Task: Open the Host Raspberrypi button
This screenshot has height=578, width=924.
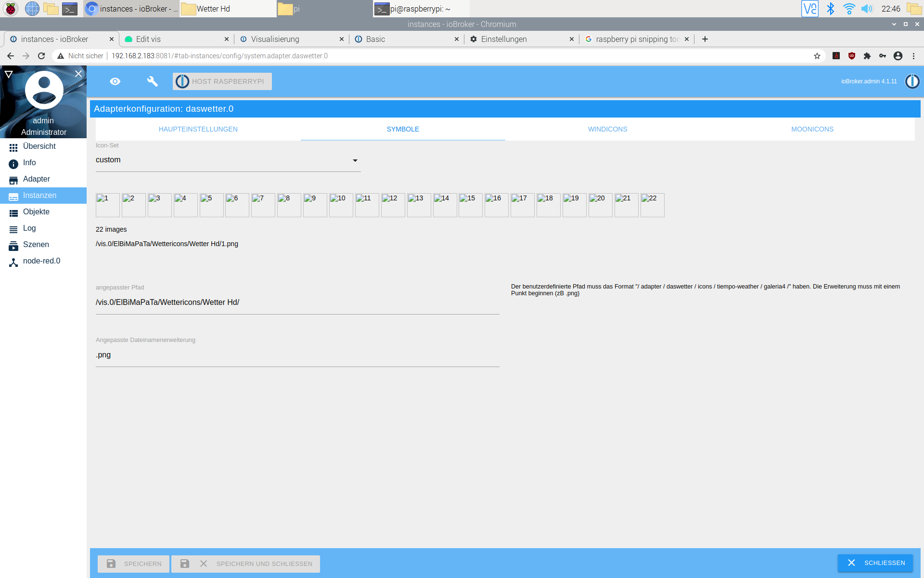Action: 222,81
